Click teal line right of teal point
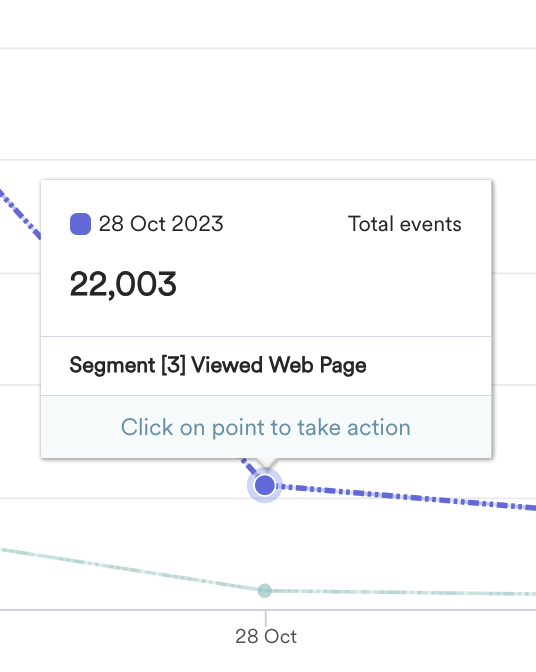This screenshot has width=536, height=672. coord(403,592)
